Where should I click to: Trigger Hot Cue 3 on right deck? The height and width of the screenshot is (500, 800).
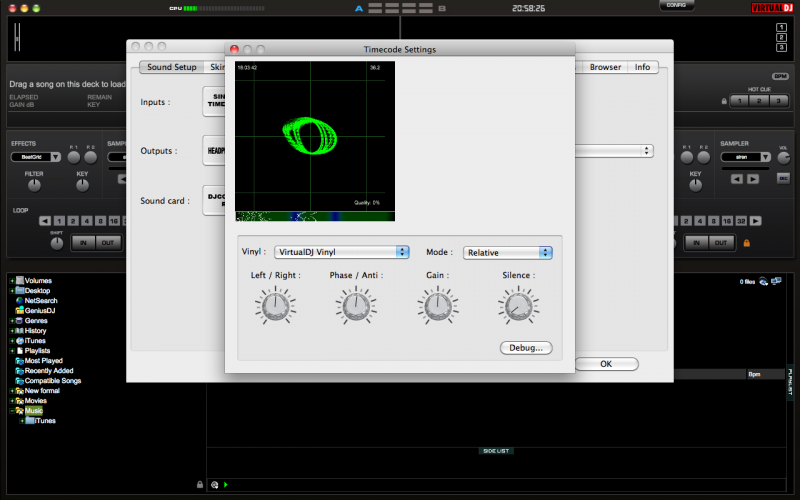778,101
